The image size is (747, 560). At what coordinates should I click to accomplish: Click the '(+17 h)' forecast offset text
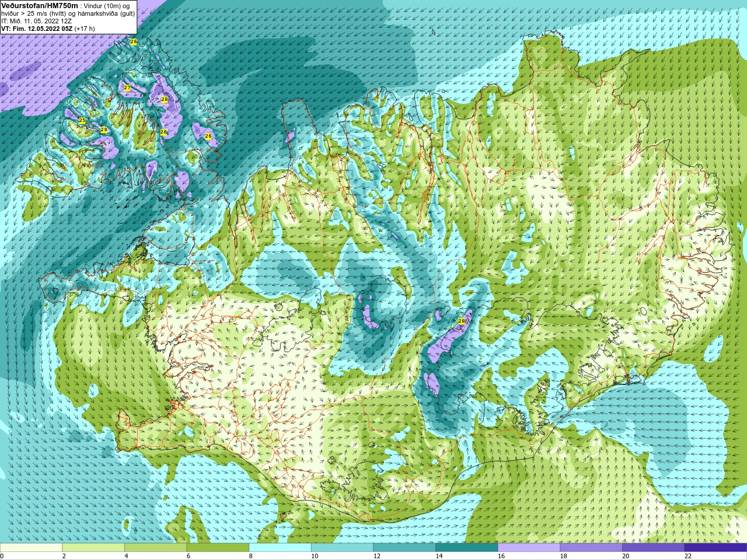coord(85,29)
